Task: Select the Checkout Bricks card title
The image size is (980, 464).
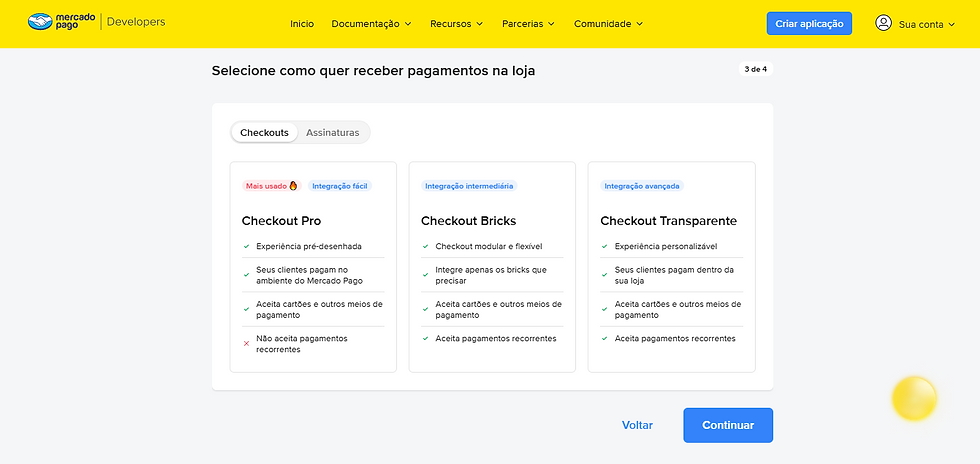Action: (468, 221)
